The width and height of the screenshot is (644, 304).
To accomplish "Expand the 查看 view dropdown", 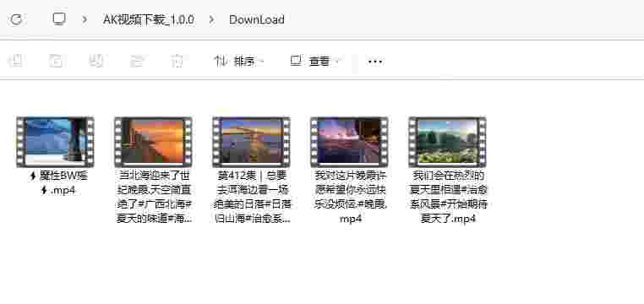I will [315, 62].
